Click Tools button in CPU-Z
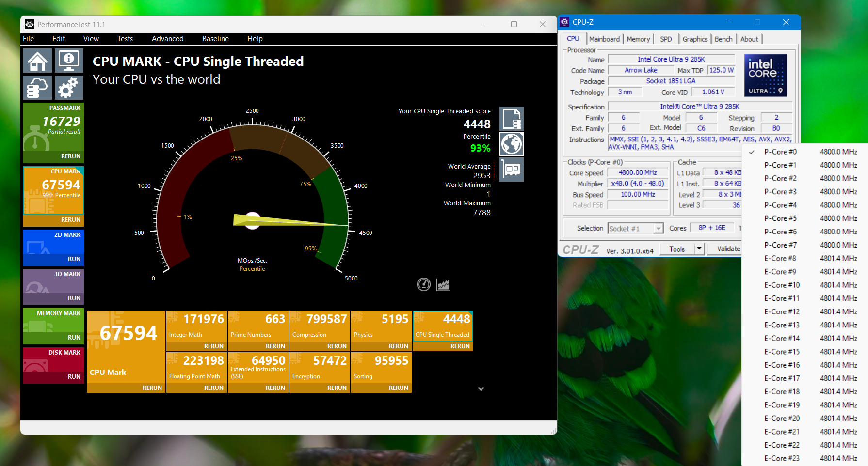The height and width of the screenshot is (466, 868). tap(677, 249)
